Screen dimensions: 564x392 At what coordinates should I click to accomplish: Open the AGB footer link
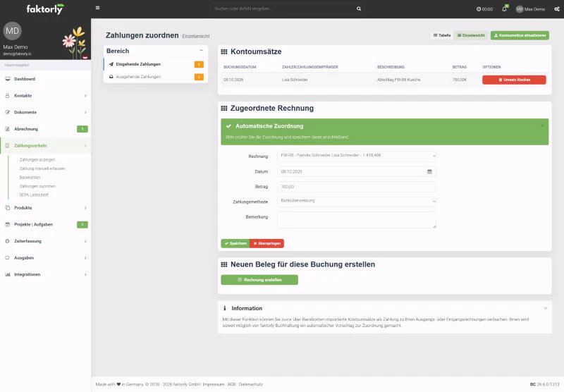click(232, 384)
